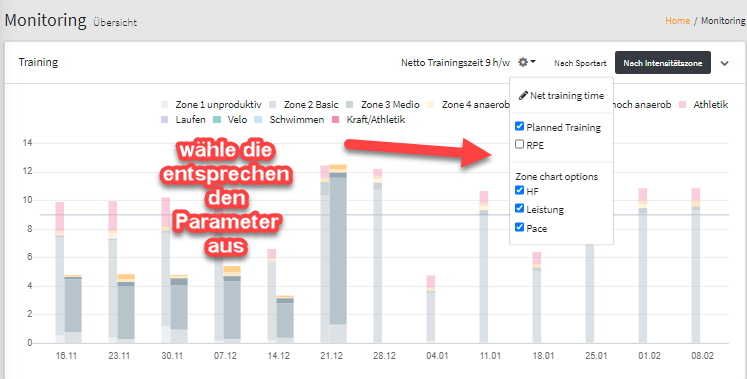Uncheck the HF zone option

520,190
